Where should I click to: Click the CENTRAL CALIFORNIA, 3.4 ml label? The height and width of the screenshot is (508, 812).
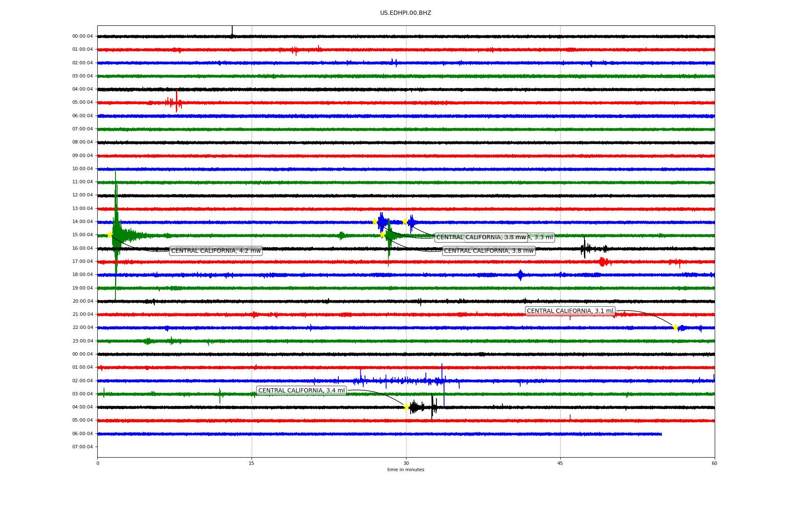coord(301,391)
